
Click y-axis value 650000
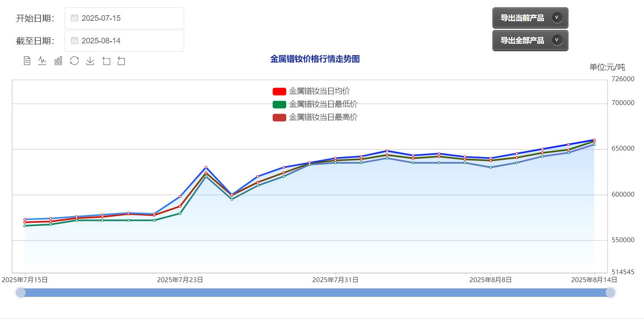coord(622,148)
